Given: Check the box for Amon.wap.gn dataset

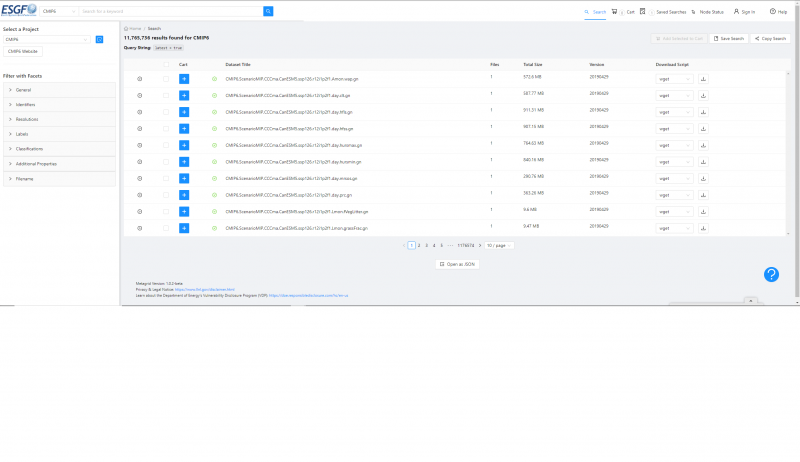Looking at the screenshot, I should 166,78.
